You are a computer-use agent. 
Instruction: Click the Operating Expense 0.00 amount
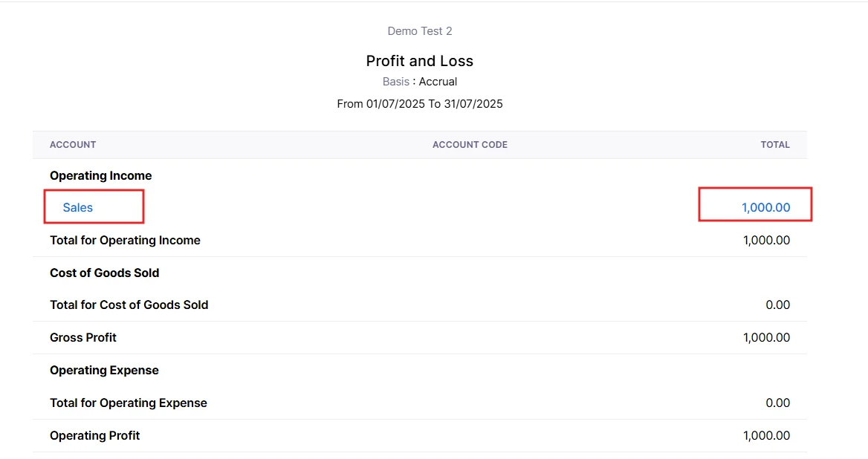pyautogui.click(x=777, y=403)
